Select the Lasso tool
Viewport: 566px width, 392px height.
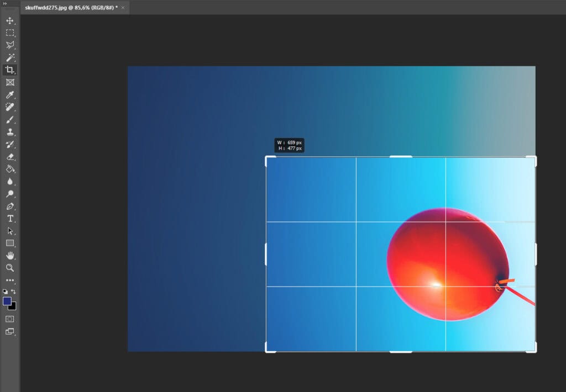9,45
